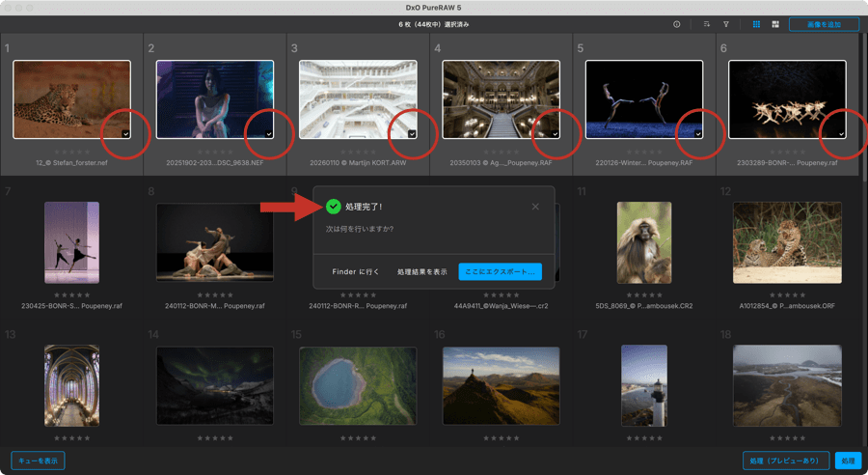Select the stage performers thumbnail 240112-BONR-M
The image size is (868, 475).
tap(215, 242)
